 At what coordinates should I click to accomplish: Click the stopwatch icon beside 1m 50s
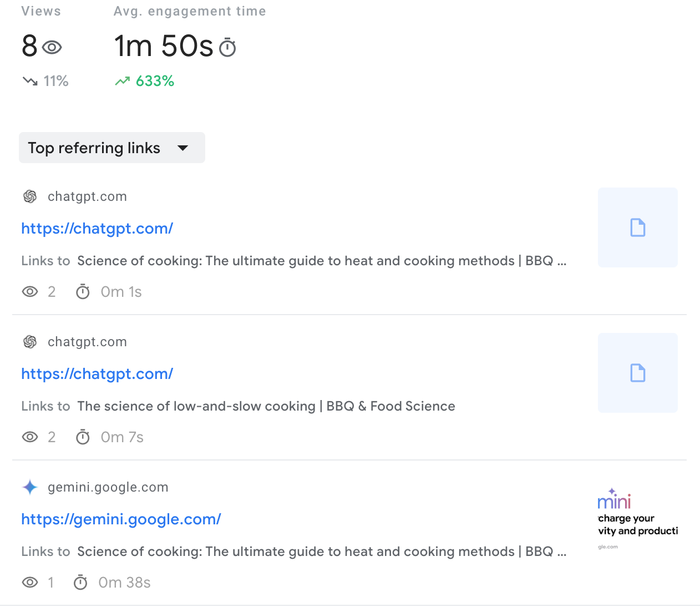point(227,48)
